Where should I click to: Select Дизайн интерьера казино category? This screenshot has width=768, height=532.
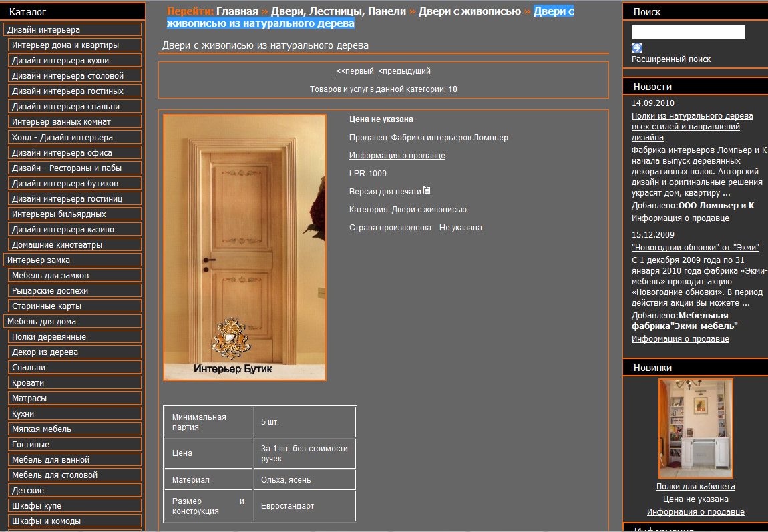coord(74,229)
